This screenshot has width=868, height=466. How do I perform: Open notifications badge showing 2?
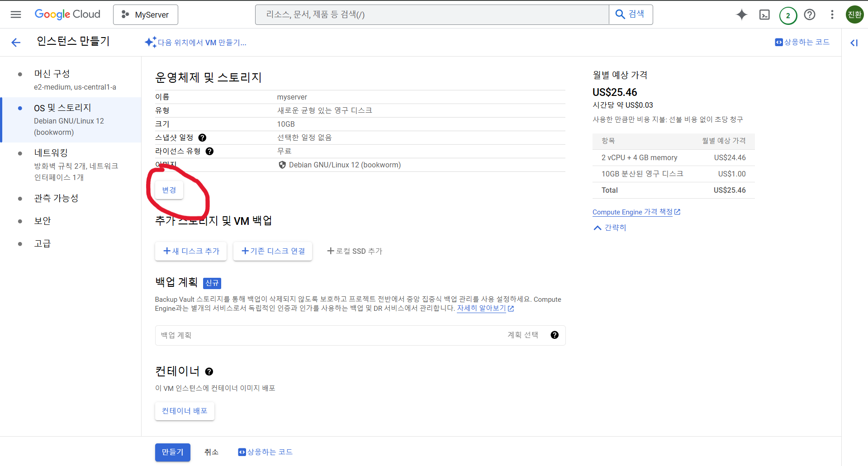coord(787,15)
